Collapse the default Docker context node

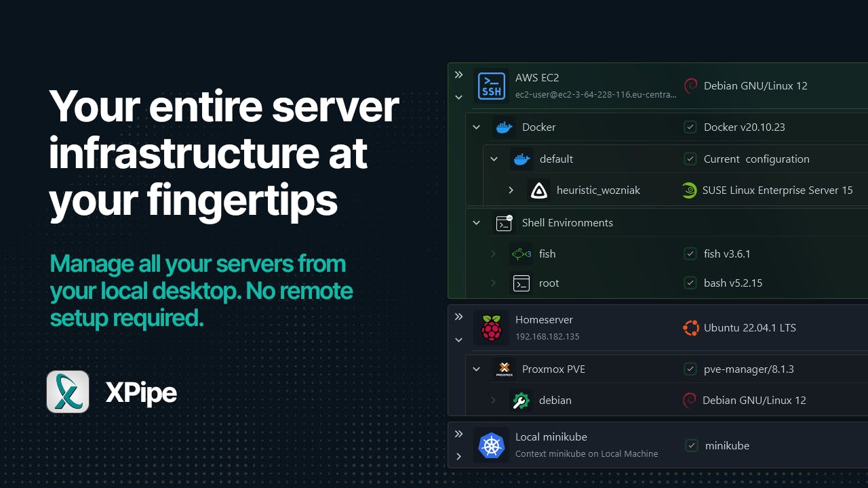(494, 159)
